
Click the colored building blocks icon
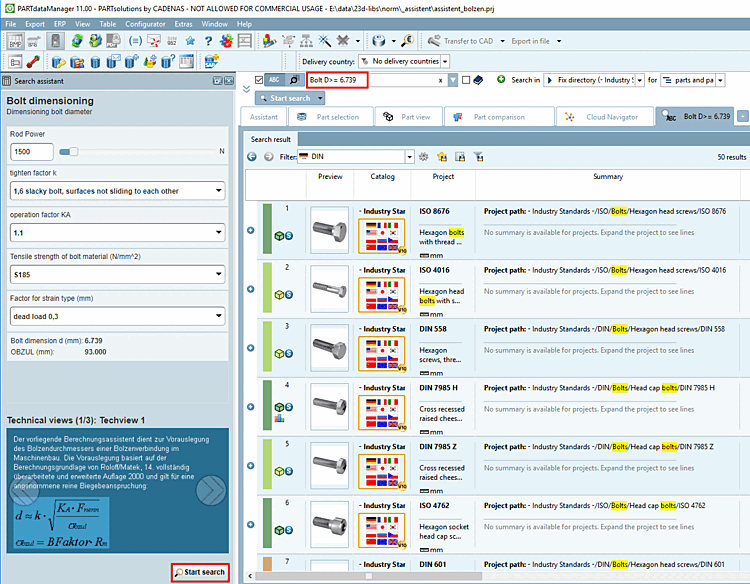(x=269, y=41)
